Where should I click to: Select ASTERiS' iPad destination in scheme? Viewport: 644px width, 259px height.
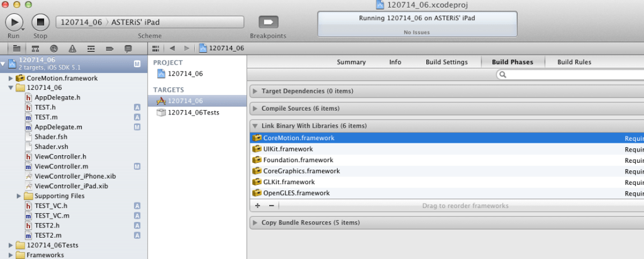pos(135,22)
